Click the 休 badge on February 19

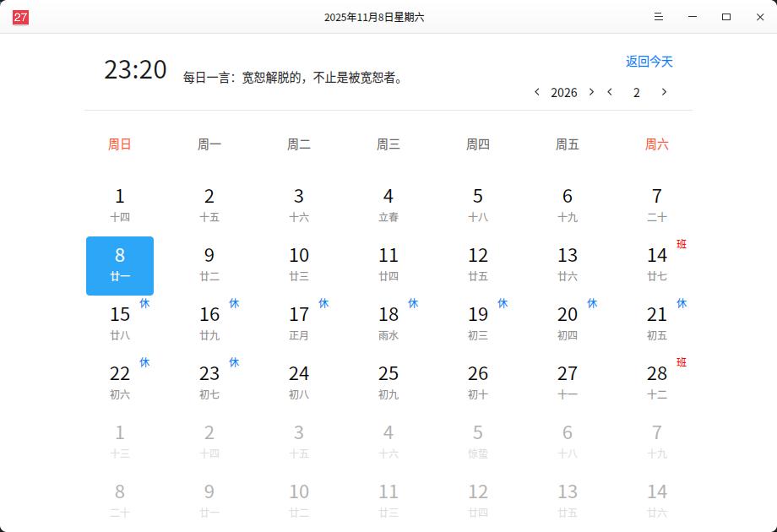tap(503, 303)
